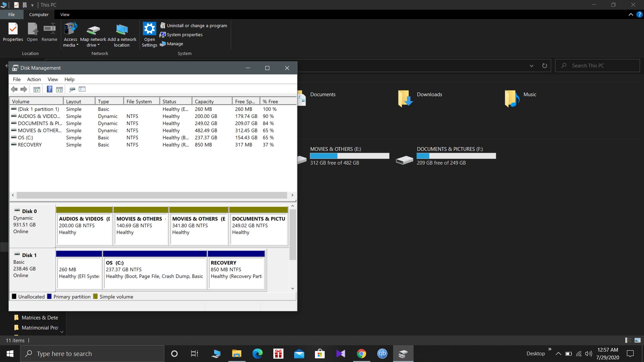Screen dimensions: 644x362
Task: Click Manage in the System ribbon group
Action: click(x=171, y=44)
